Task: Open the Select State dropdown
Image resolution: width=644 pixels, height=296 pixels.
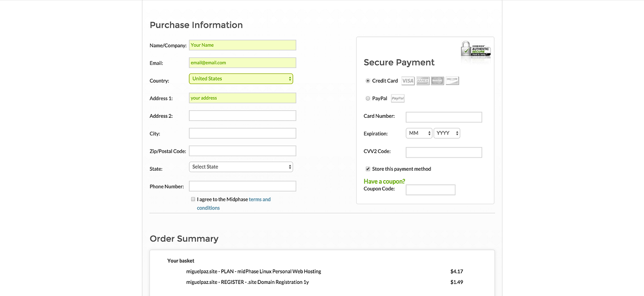Action: pyautogui.click(x=240, y=167)
